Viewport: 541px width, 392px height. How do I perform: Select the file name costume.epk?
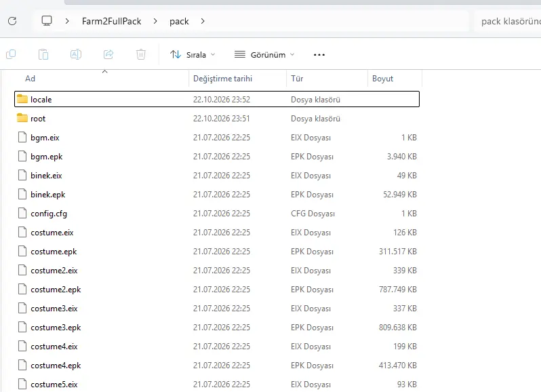pyautogui.click(x=54, y=252)
